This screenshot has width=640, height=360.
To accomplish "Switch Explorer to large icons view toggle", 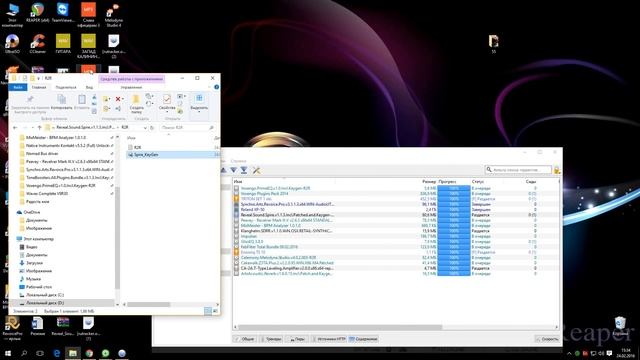I will pos(215,311).
